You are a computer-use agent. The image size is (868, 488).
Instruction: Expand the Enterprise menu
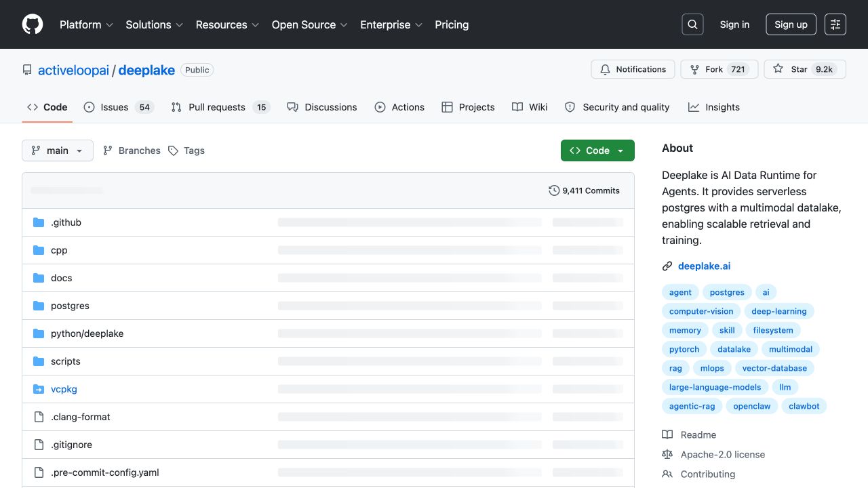(391, 24)
